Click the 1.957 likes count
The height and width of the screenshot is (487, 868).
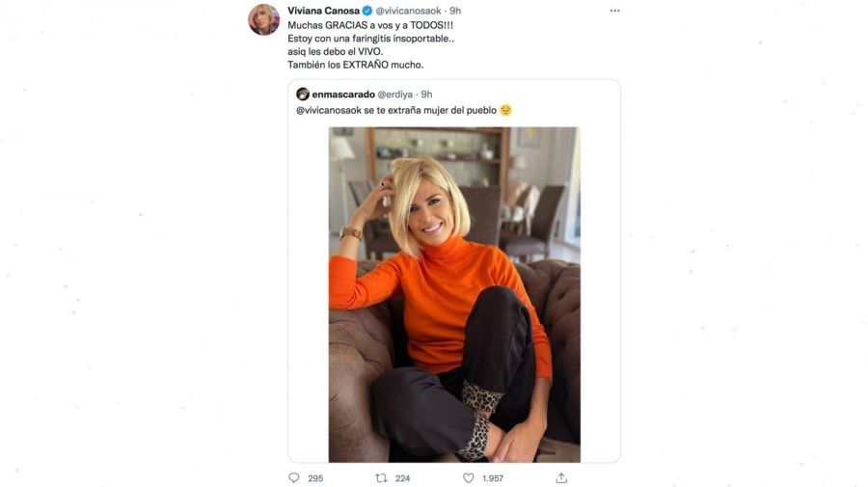click(492, 478)
